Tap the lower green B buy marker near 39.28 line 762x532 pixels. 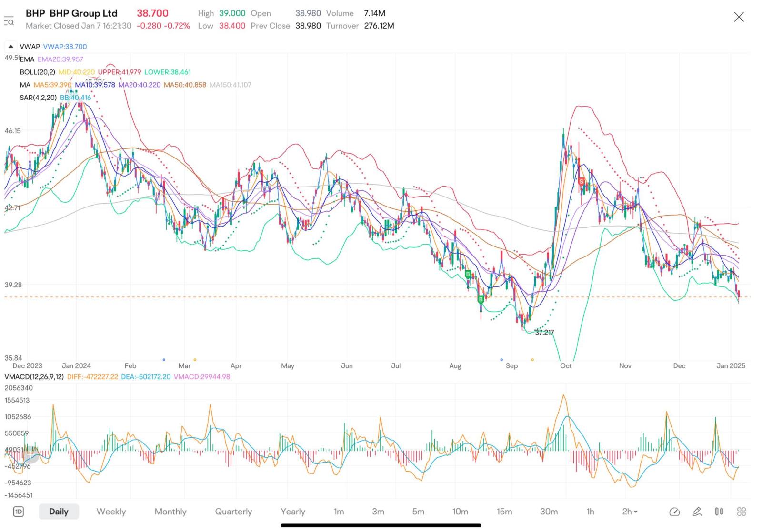click(481, 299)
